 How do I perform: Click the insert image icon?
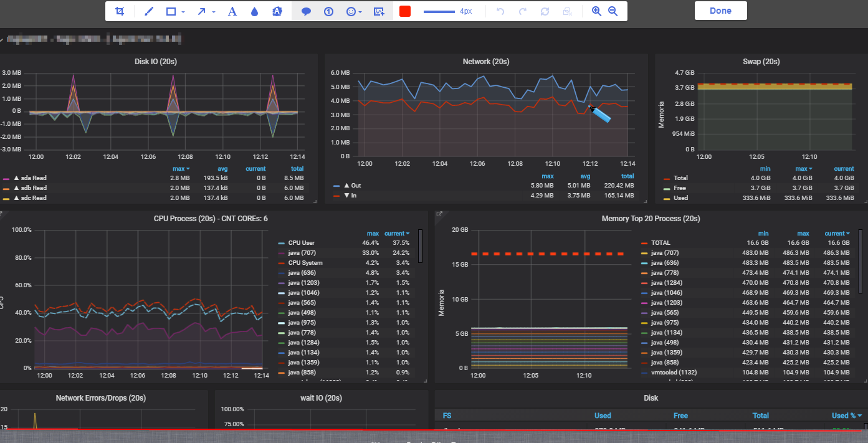[x=379, y=11]
